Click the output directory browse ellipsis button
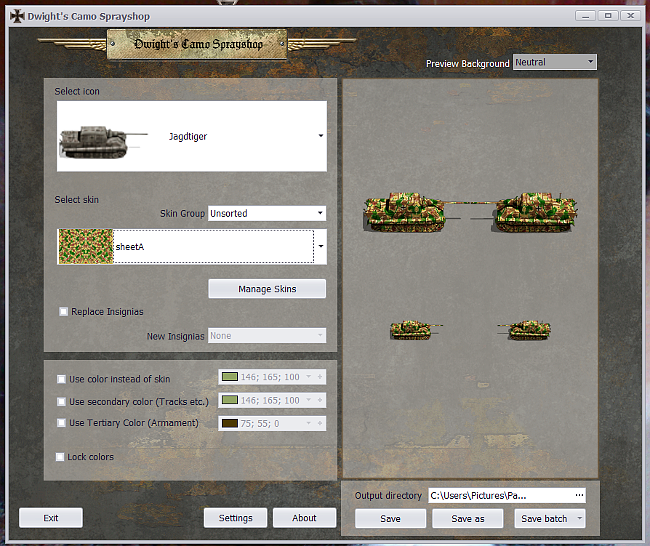This screenshot has height=546, width=650. click(x=578, y=495)
